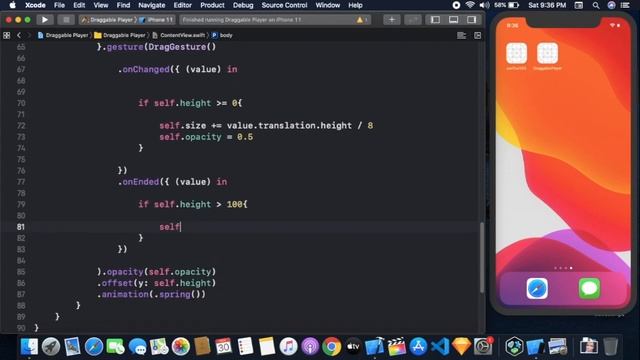Open Calendar from the Dock
The width and height of the screenshot is (640, 360).
(223, 347)
